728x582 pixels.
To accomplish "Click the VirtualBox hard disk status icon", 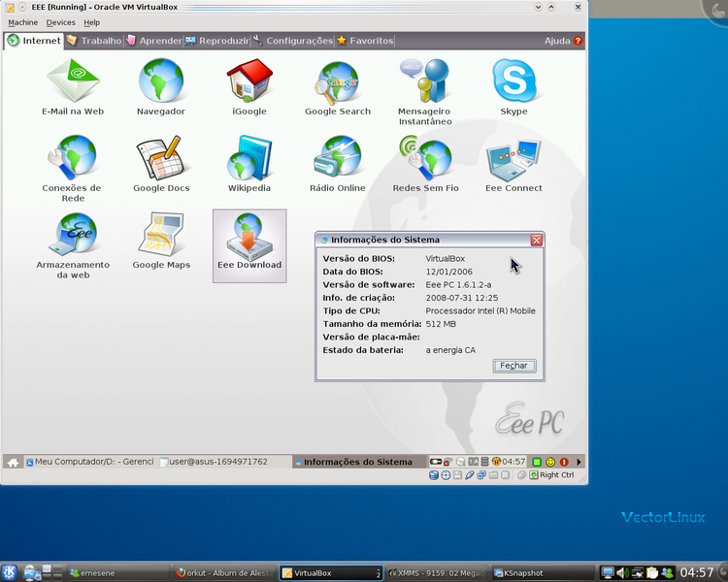I will (434, 475).
